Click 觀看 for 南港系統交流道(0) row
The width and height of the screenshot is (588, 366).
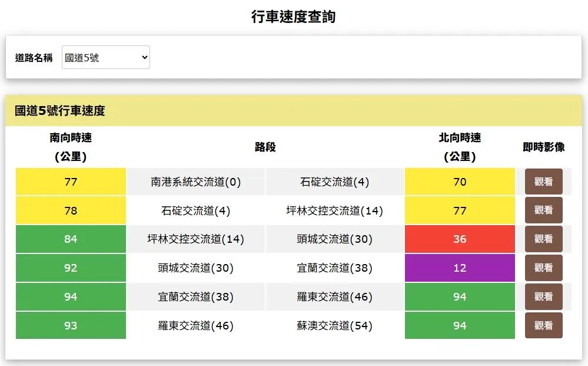[543, 182]
